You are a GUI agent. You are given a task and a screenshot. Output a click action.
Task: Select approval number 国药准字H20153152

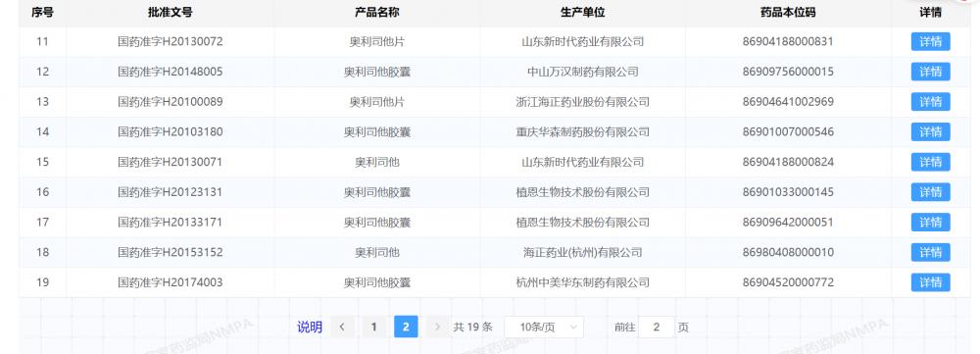[170, 253]
